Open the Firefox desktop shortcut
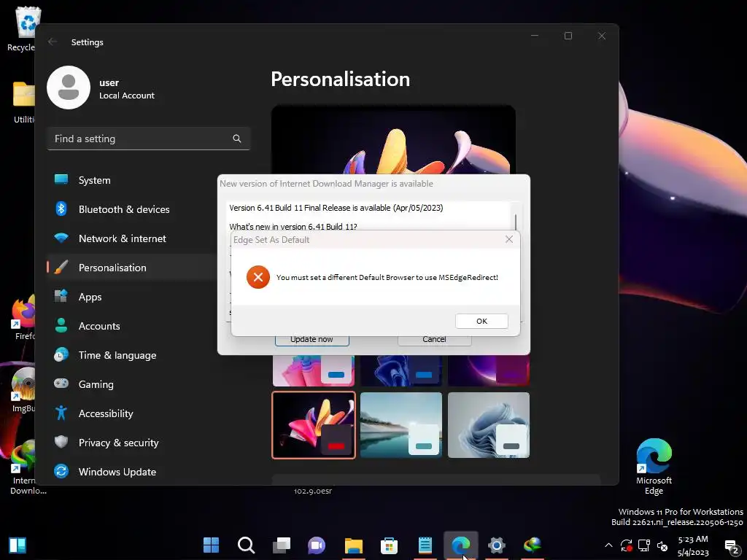Screen dimensions: 747x560 [24, 317]
